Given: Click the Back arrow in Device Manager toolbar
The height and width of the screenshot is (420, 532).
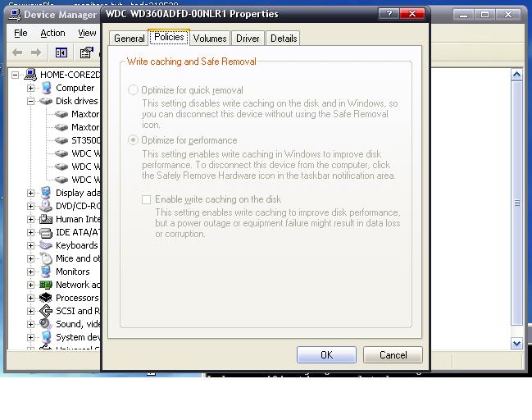Looking at the screenshot, I should click(x=17, y=52).
